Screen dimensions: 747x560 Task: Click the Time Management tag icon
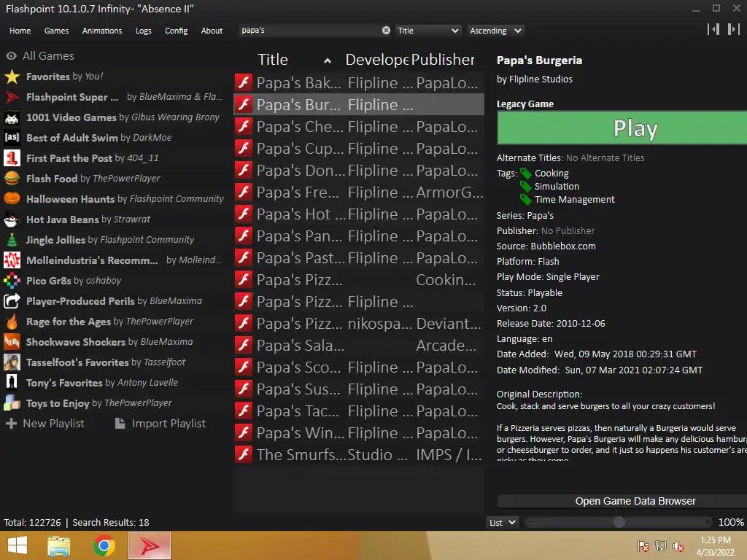pos(525,200)
